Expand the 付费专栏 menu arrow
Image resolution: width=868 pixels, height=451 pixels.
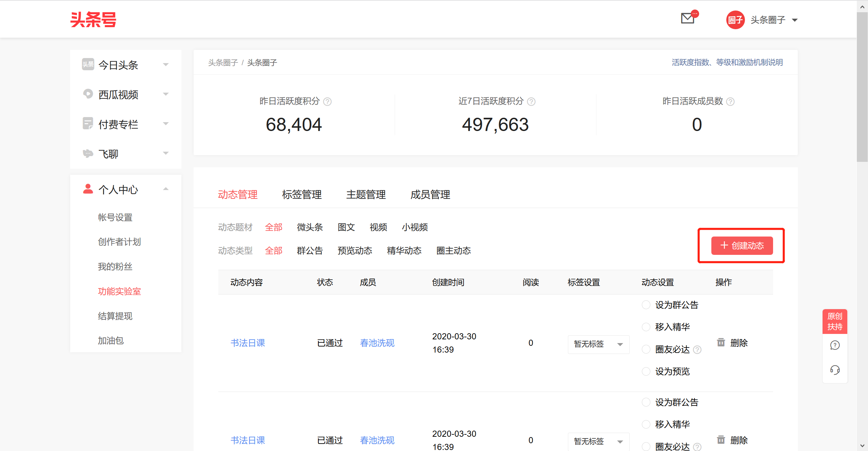pos(166,124)
